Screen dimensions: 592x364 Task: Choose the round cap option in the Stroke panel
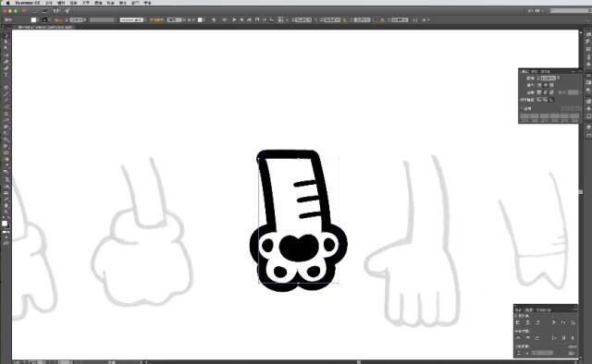click(546, 85)
